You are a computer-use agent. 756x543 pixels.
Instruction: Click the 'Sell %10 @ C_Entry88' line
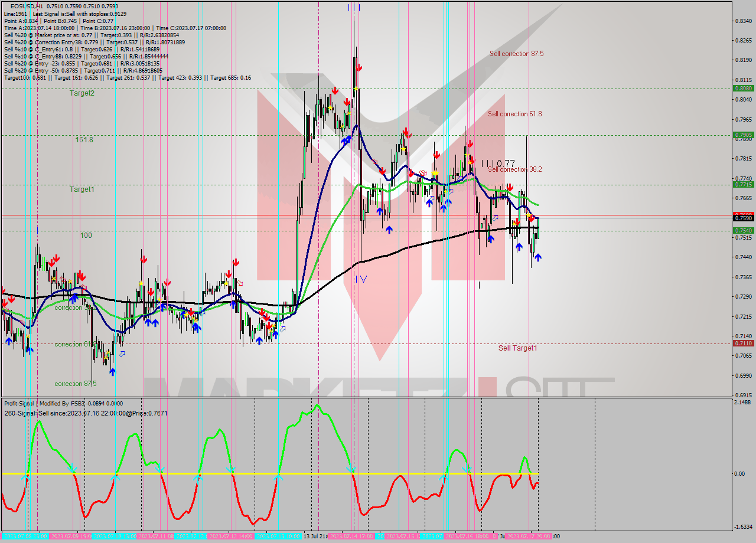coord(86,56)
